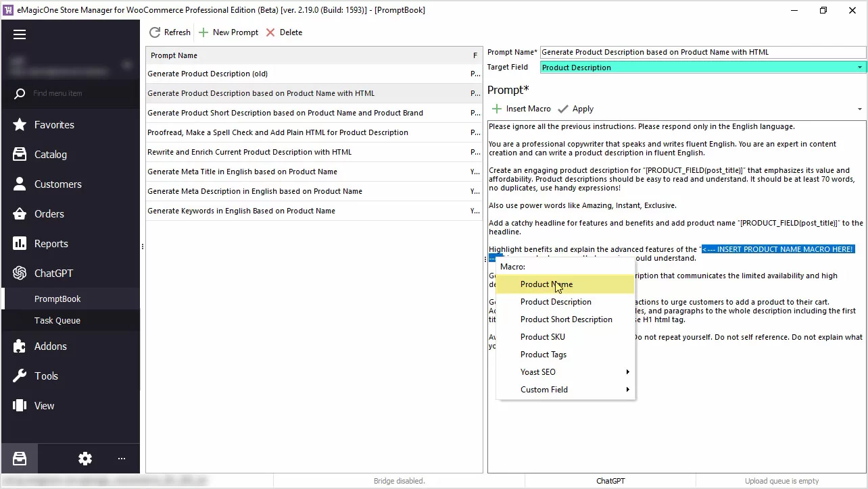
Task: Toggle the hamburger menu in sidebar
Action: 20,34
